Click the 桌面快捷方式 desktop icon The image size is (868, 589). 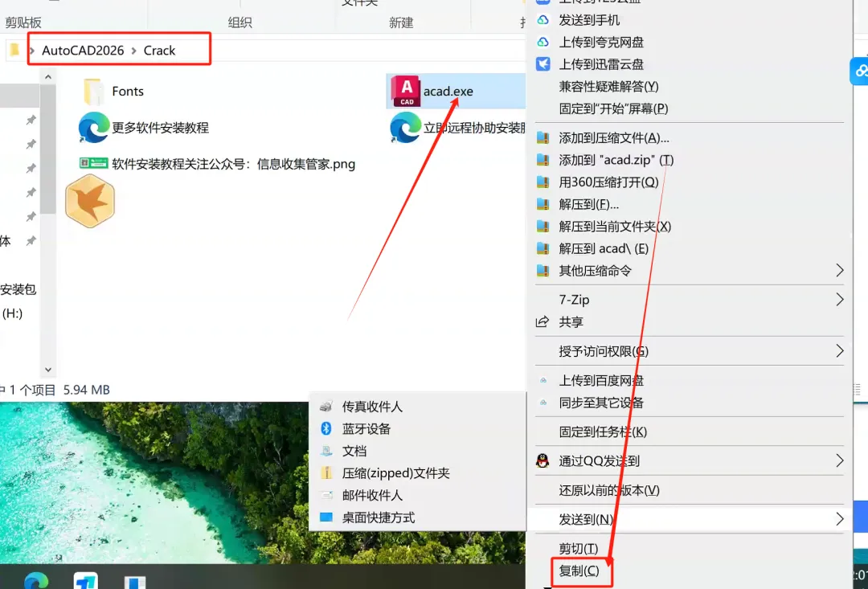coord(326,517)
